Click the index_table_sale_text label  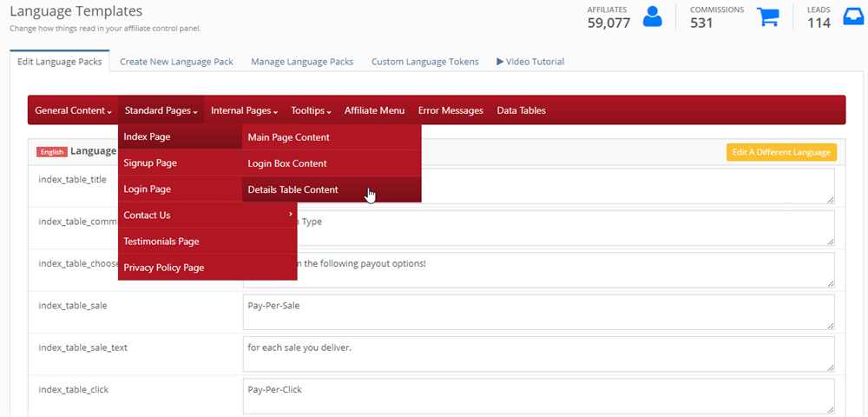click(83, 347)
